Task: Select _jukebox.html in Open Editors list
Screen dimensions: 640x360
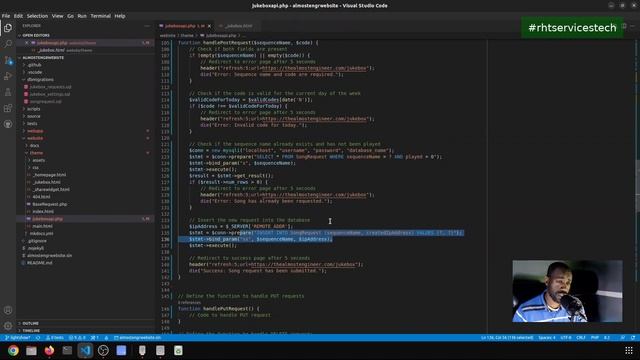Action: pos(86,50)
